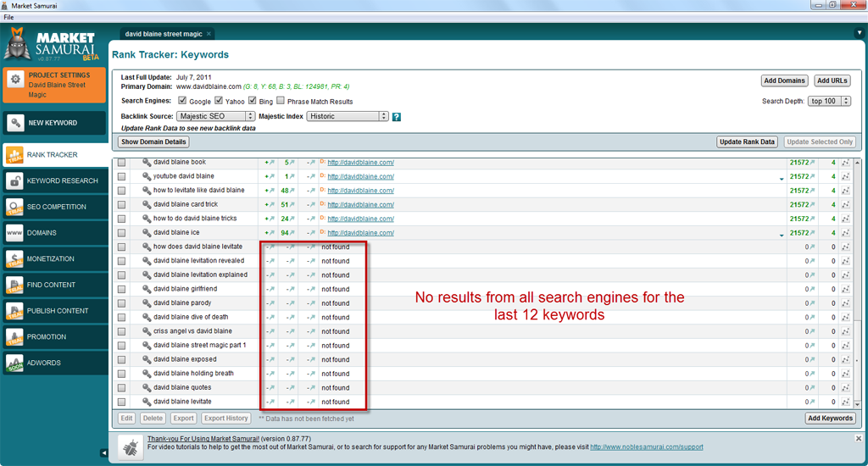Click backlink arrow next to 21572 for youtube david blaine

813,176
